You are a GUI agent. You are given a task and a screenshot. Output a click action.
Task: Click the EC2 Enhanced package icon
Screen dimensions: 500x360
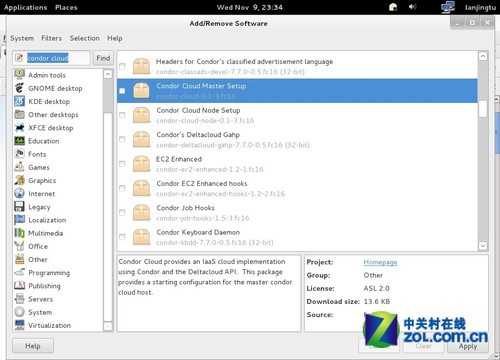[x=141, y=163]
